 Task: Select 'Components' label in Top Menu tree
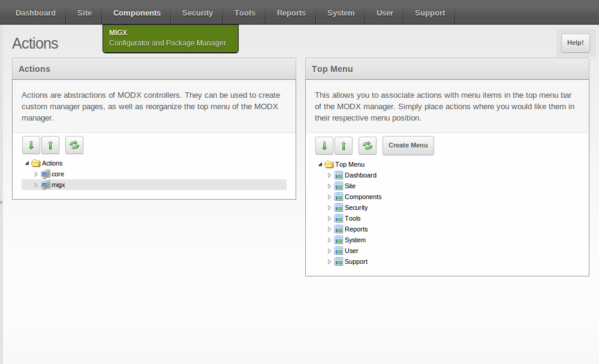(363, 197)
